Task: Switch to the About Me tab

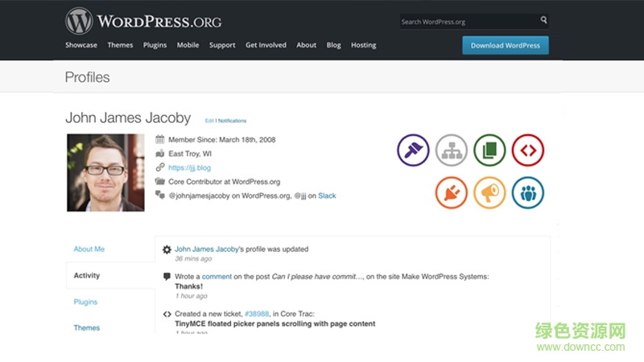Action: pyautogui.click(x=89, y=249)
